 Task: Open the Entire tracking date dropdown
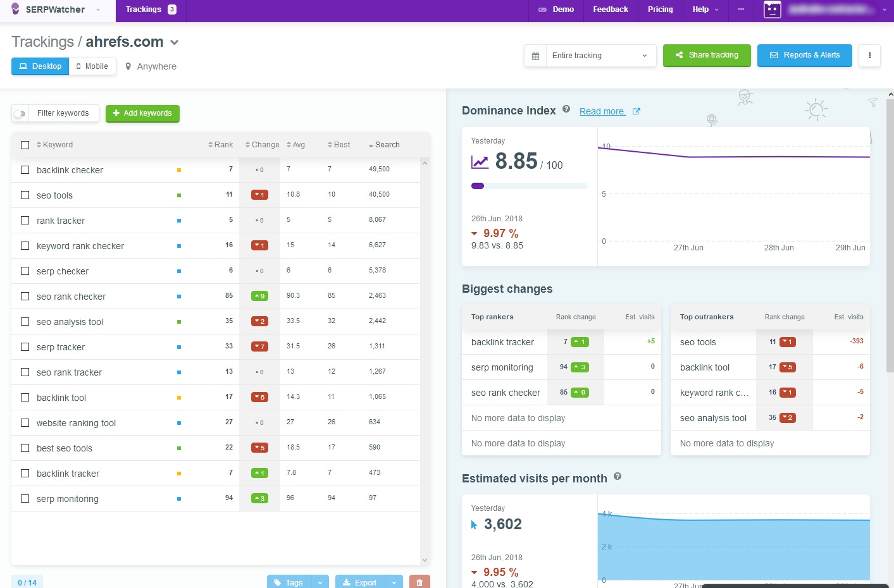[x=600, y=56]
